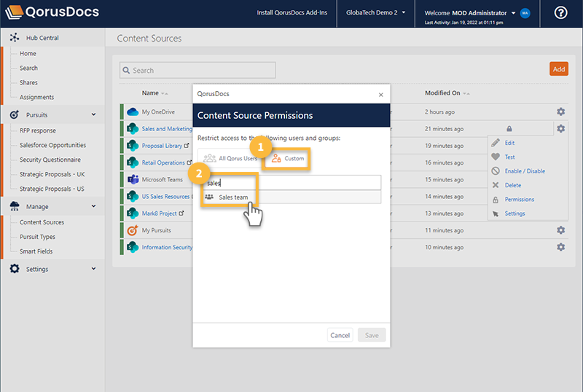Open gear menu for Information Security row
The width and height of the screenshot is (583, 392).
(560, 247)
